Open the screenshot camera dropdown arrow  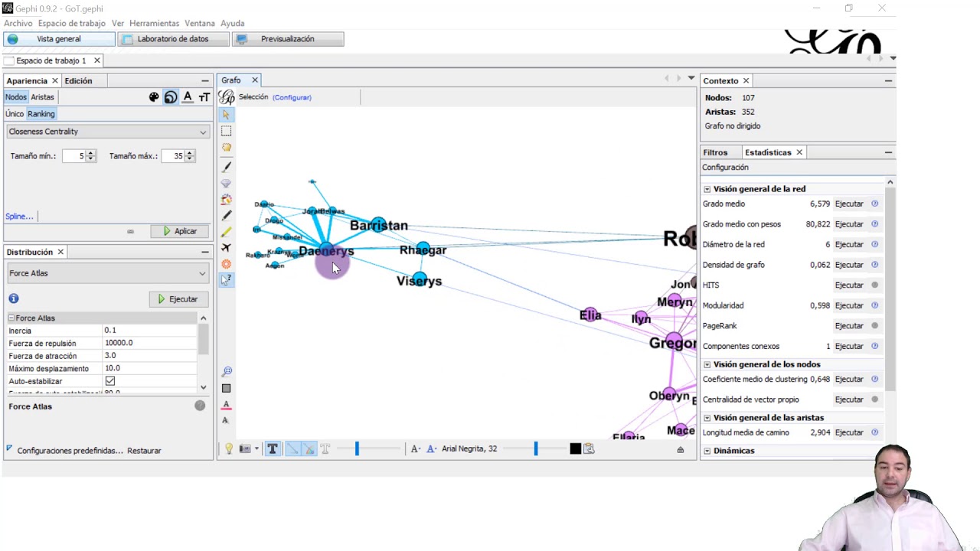click(256, 449)
